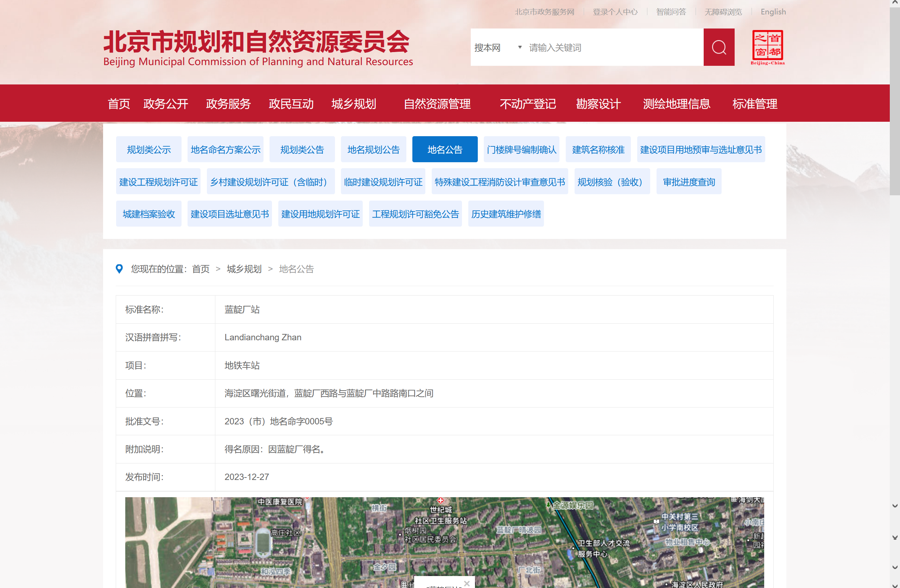Open 政民互动 navigation menu
The height and width of the screenshot is (588, 900).
[x=291, y=103]
